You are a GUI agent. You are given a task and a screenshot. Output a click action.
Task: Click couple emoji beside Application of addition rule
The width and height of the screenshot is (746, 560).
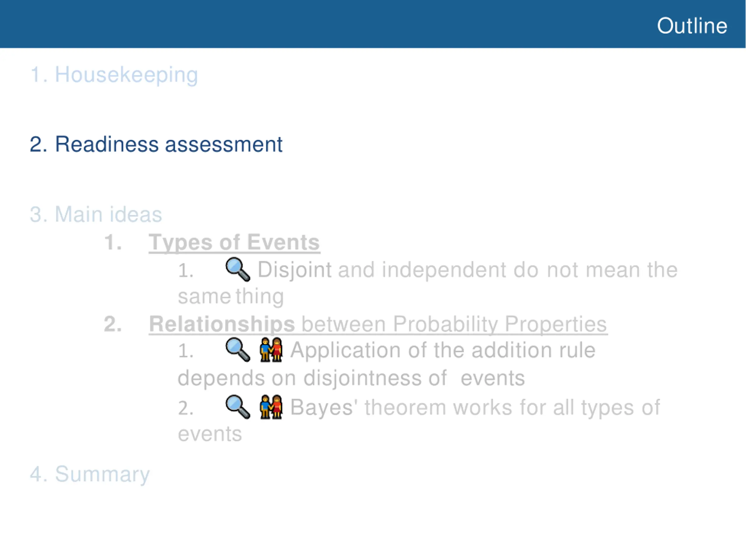click(271, 350)
